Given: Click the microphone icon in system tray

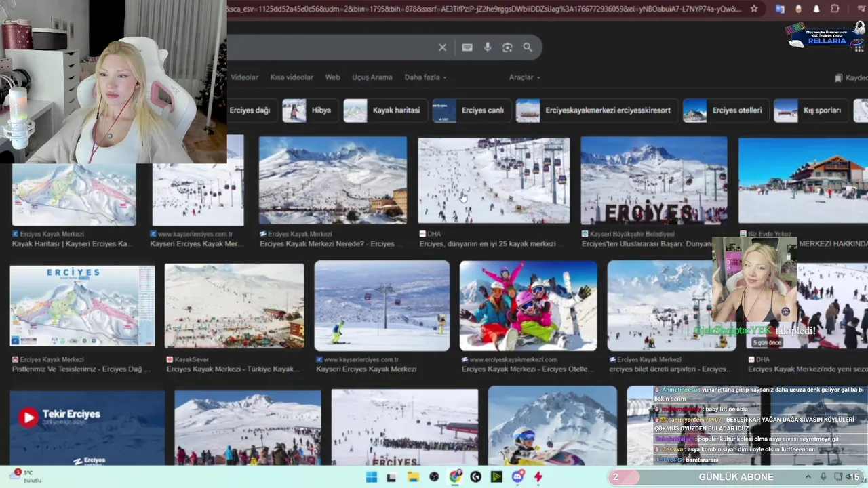Looking at the screenshot, I should 823,477.
